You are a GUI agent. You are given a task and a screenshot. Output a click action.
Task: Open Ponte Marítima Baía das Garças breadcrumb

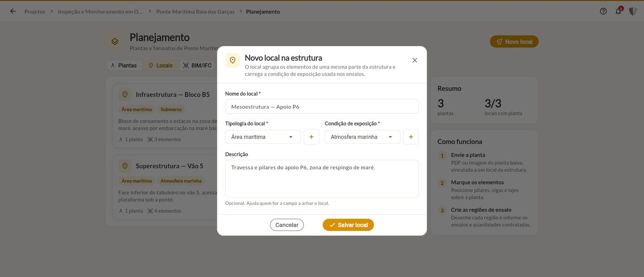(x=195, y=11)
